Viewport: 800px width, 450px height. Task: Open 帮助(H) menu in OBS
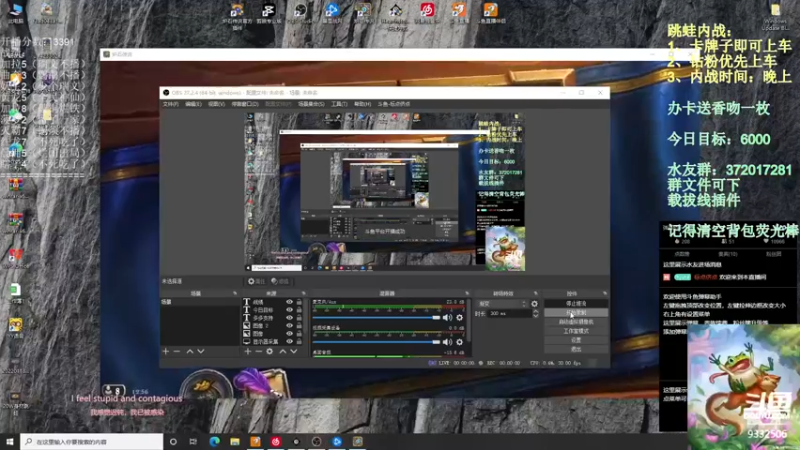point(362,104)
